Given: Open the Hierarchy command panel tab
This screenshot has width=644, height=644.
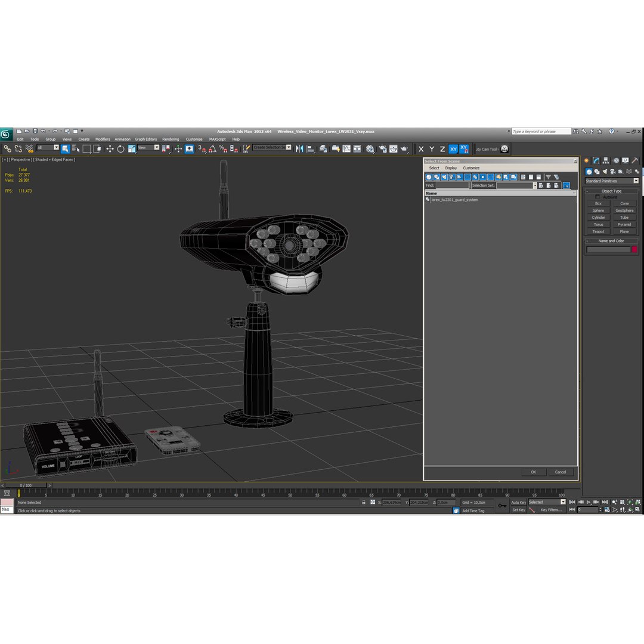Looking at the screenshot, I should point(606,160).
